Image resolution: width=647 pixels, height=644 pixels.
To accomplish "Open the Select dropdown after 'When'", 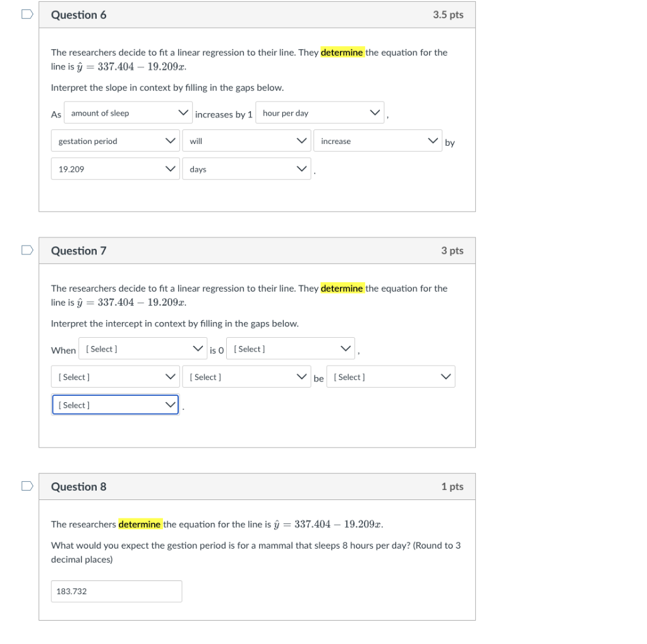I will point(143,349).
